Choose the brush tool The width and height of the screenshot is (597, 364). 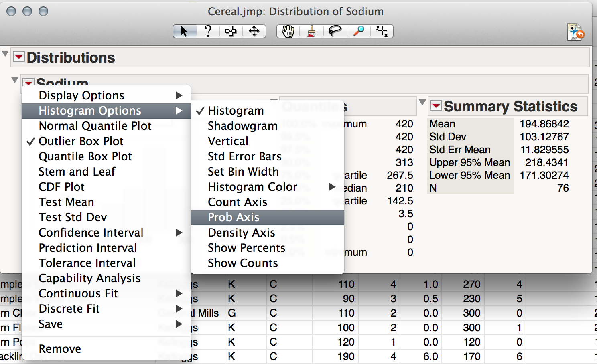pos(311,31)
